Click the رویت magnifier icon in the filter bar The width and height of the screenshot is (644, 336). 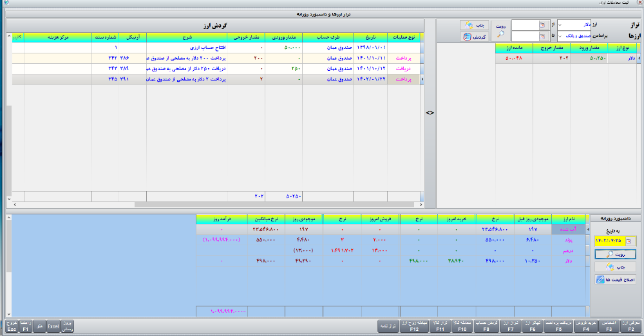point(500,33)
